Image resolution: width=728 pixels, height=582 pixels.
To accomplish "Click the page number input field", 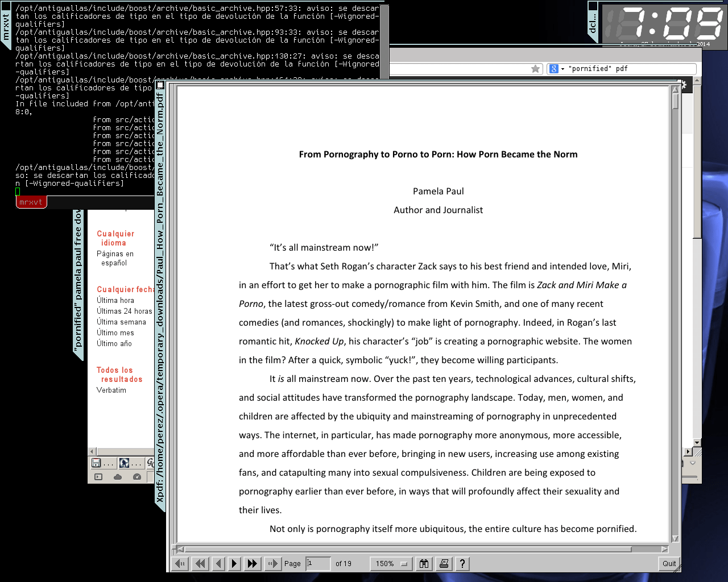I will [x=318, y=563].
